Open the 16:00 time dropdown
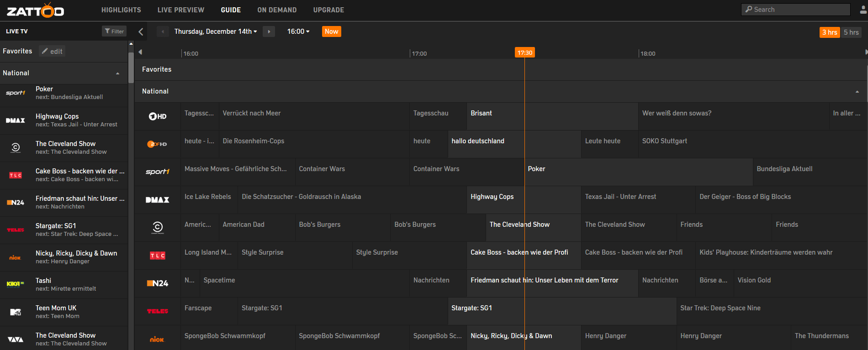The height and width of the screenshot is (350, 868). pos(298,31)
